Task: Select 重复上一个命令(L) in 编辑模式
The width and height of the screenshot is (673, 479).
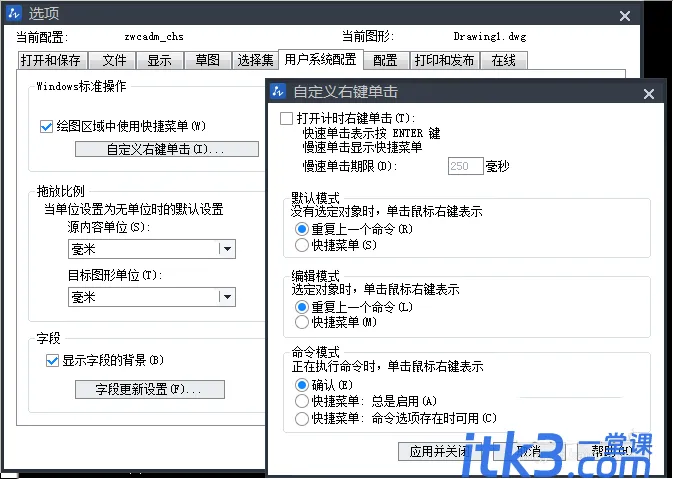Action: pos(302,307)
